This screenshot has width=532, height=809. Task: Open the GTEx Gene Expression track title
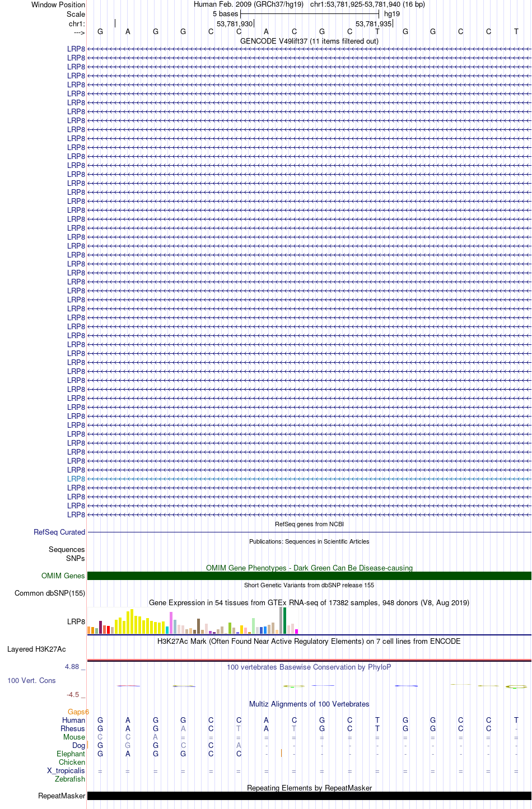click(x=309, y=602)
